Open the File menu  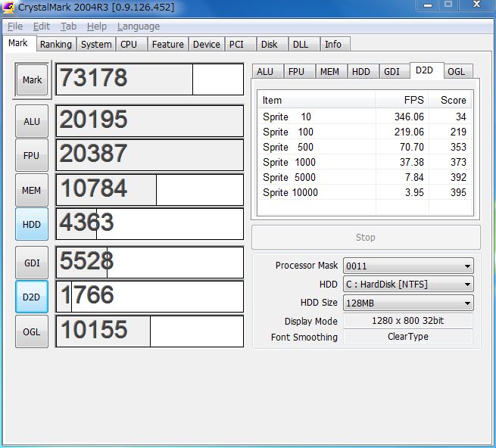point(15,26)
